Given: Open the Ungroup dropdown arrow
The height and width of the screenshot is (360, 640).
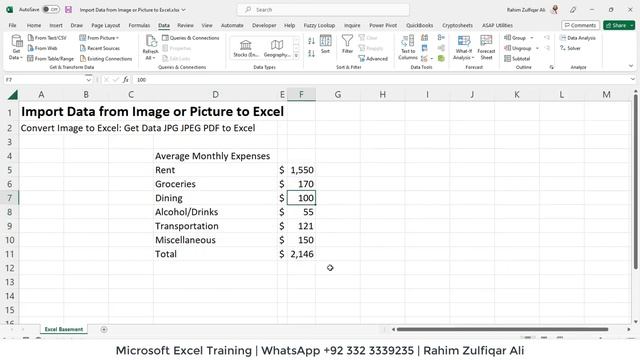Looking at the screenshot, I should point(537,48).
